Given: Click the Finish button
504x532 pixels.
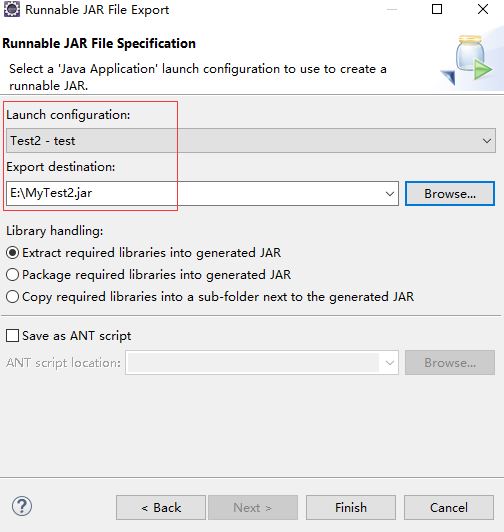Looking at the screenshot, I should click(x=351, y=508).
